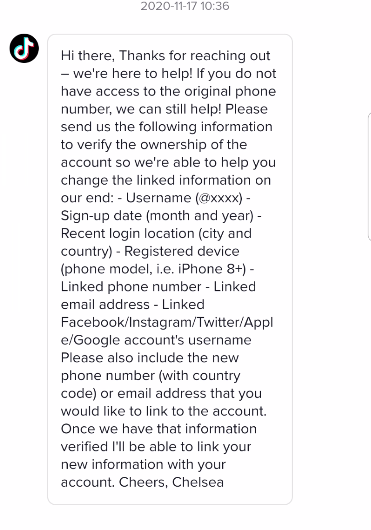
Task: Click the 'we're here to help!' phrase
Action: click(x=132, y=73)
